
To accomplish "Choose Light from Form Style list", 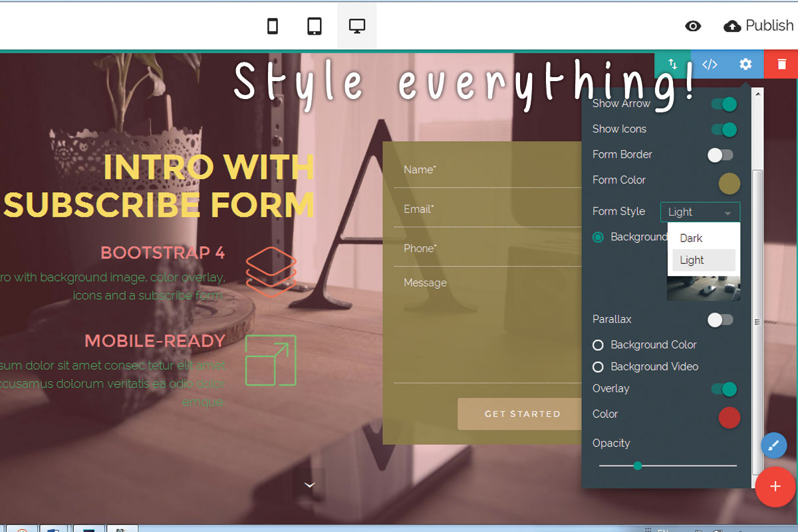I will [x=692, y=261].
